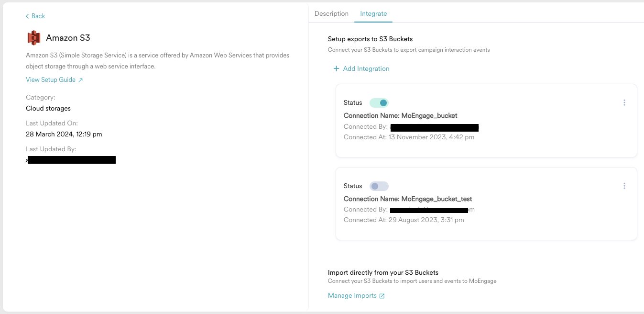
Task: Click the Setup exports to S3 Buckets heading
Action: (x=370, y=39)
